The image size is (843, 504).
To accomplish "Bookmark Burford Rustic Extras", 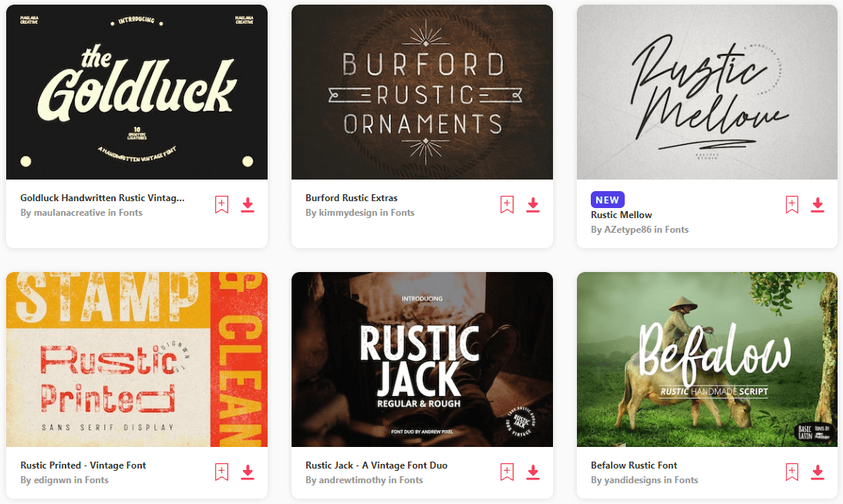I will pos(507,204).
